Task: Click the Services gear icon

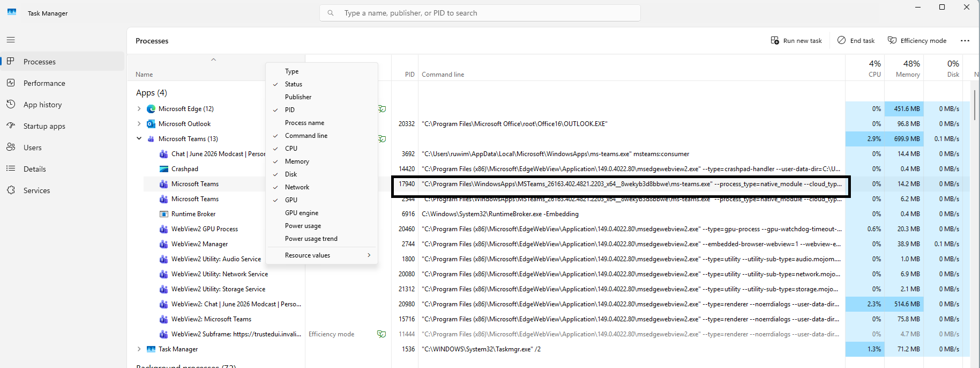Action: tap(11, 190)
